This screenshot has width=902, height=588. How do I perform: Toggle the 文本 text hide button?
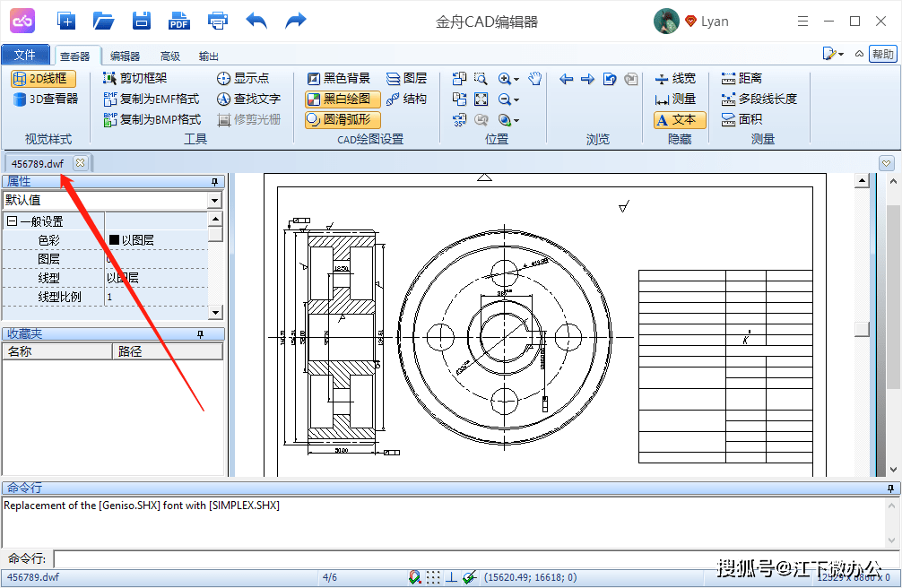click(x=680, y=120)
